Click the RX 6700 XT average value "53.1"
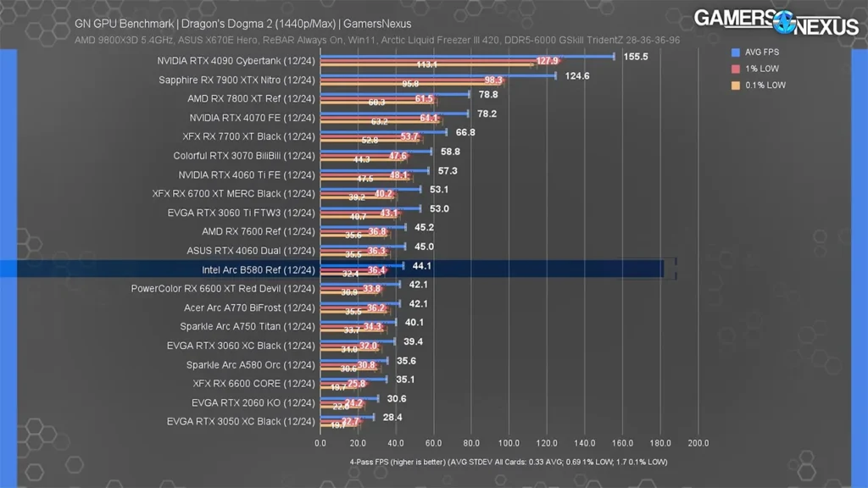The image size is (868, 488). [x=439, y=190]
